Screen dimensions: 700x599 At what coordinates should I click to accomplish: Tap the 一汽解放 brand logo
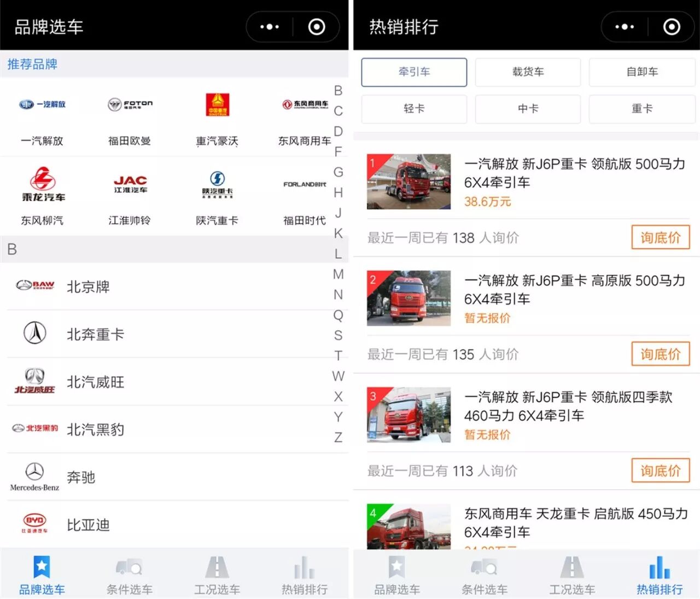pos(42,104)
